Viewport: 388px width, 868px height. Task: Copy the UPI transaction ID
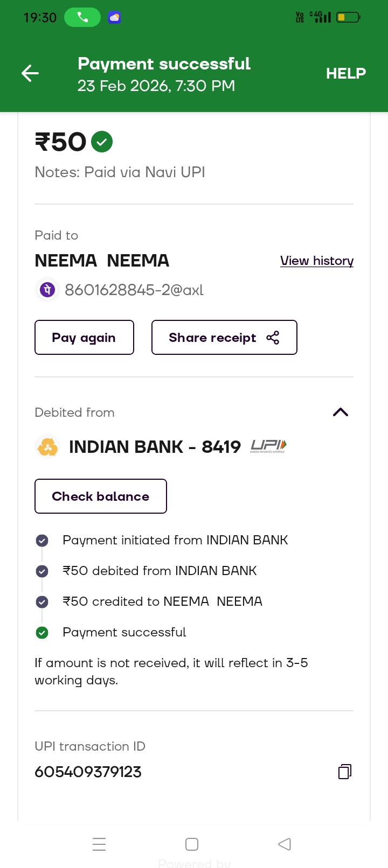tap(345, 772)
